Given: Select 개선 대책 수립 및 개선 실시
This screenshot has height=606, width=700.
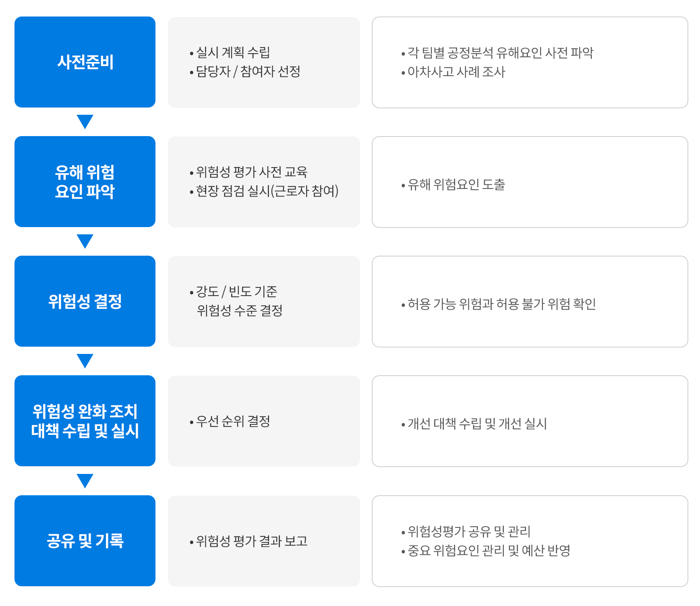Looking at the screenshot, I should [x=477, y=424].
